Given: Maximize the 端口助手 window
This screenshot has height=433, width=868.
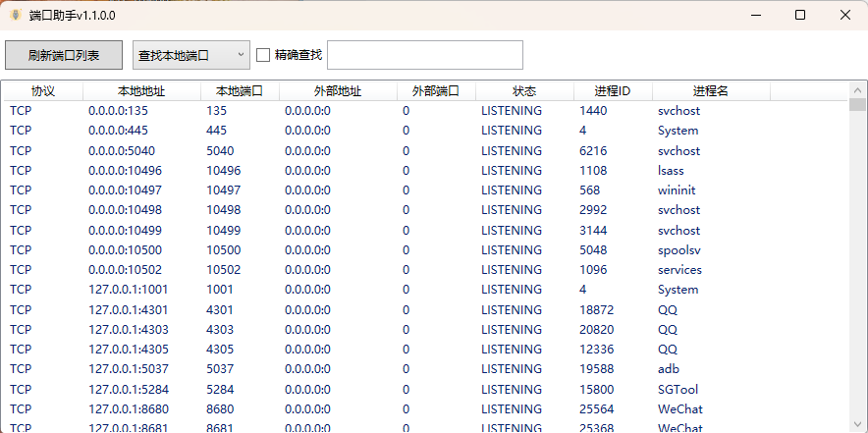Looking at the screenshot, I should pos(800,15).
